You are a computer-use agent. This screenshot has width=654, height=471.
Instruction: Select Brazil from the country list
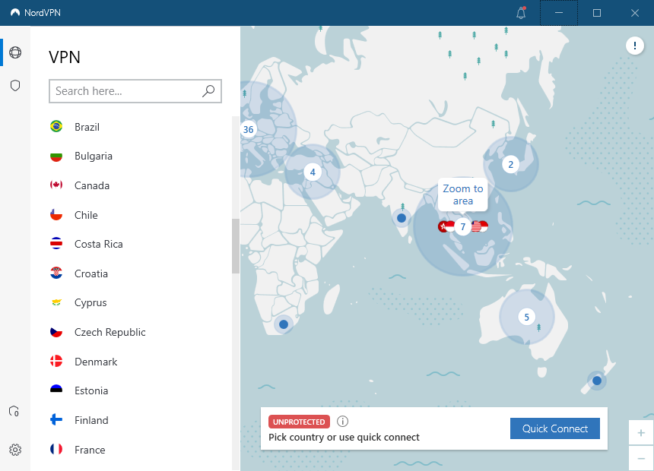click(86, 127)
